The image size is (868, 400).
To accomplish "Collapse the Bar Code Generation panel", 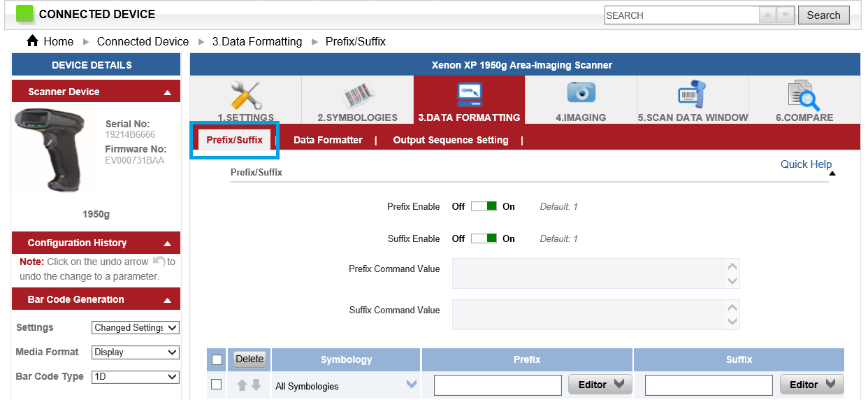I will [167, 300].
